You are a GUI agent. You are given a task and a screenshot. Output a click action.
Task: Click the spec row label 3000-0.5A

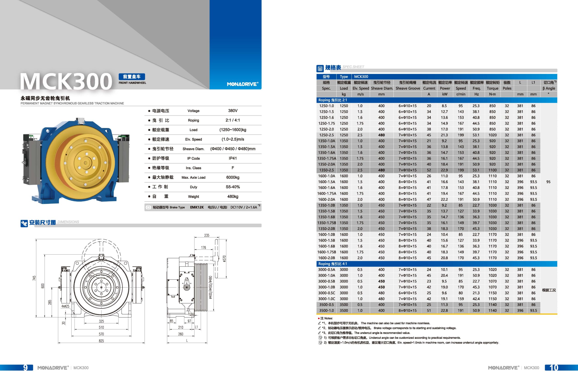click(x=326, y=269)
